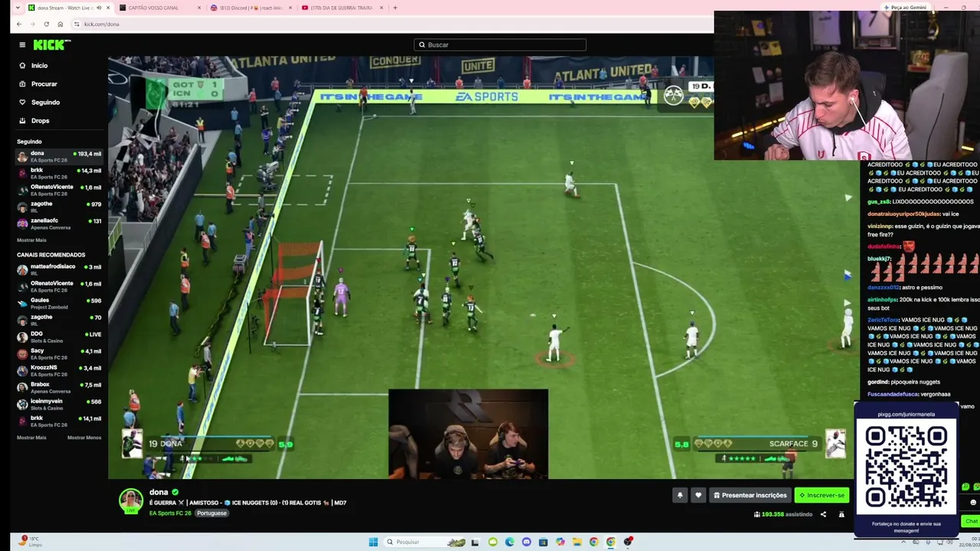Open Sacy recommended channel
This screenshot has width=980, height=551.
60,354
